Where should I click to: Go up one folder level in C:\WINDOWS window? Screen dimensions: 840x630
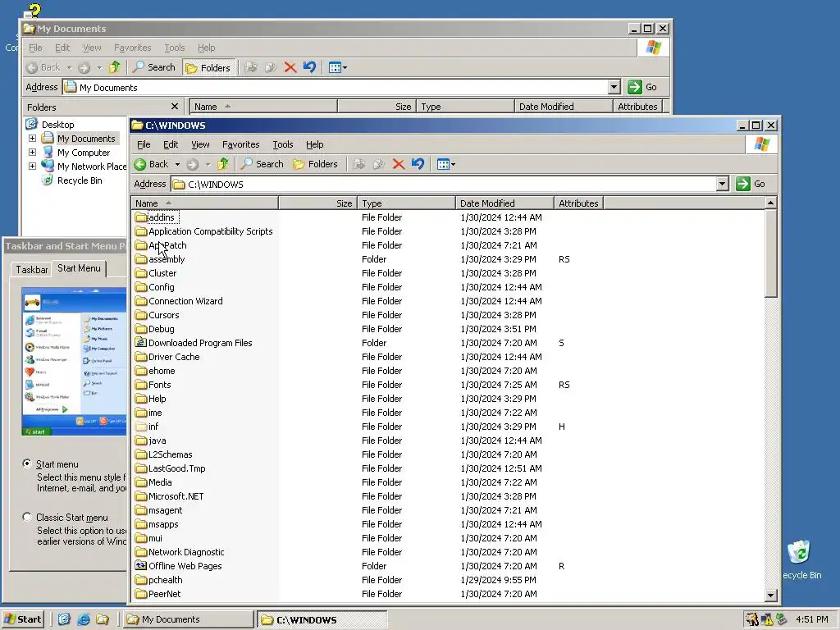pos(223,164)
